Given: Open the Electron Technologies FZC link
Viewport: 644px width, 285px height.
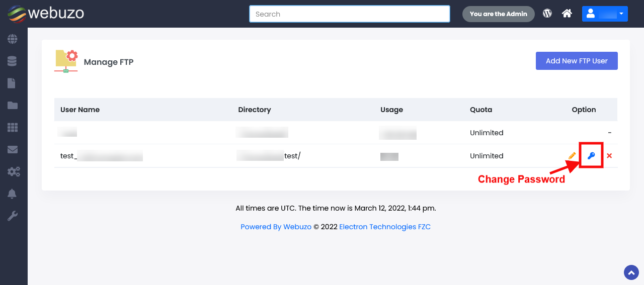Looking at the screenshot, I should coord(385,227).
